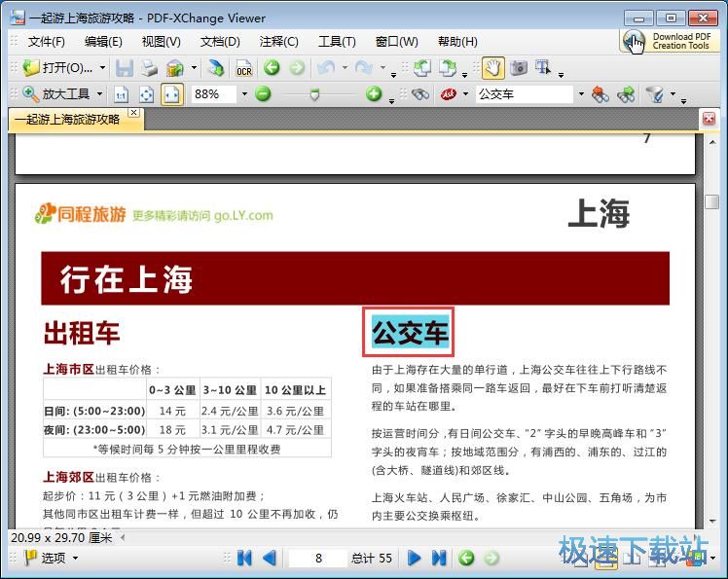Click the Undo arrow icon
The height and width of the screenshot is (579, 728).
coord(326,68)
